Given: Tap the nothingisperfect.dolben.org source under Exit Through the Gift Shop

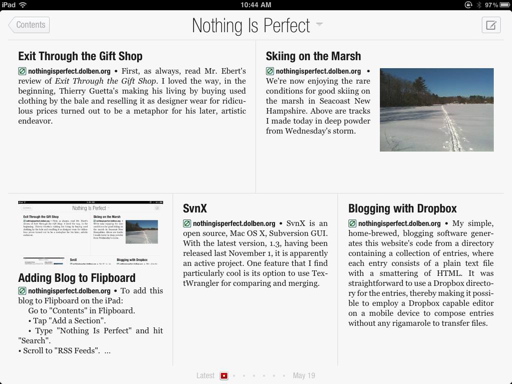Looking at the screenshot, I should [69, 71].
